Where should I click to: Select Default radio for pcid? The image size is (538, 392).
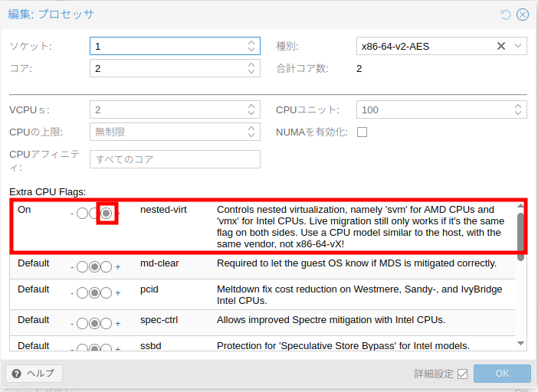[94, 293]
